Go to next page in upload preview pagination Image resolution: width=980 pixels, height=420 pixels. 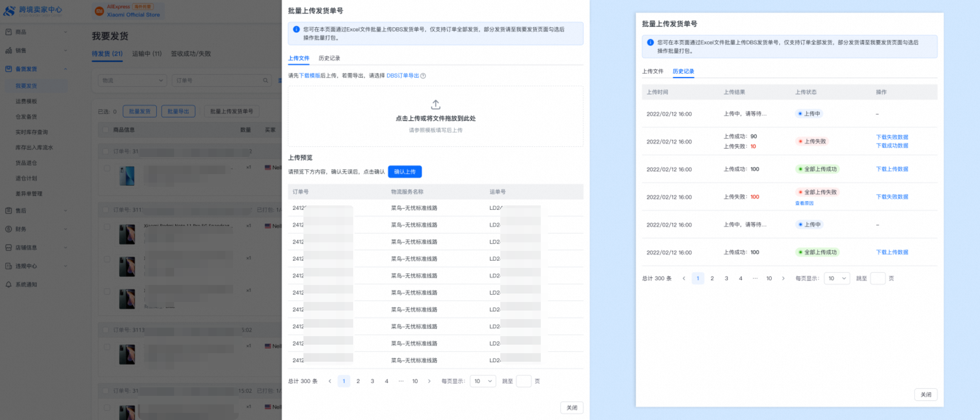(x=429, y=381)
